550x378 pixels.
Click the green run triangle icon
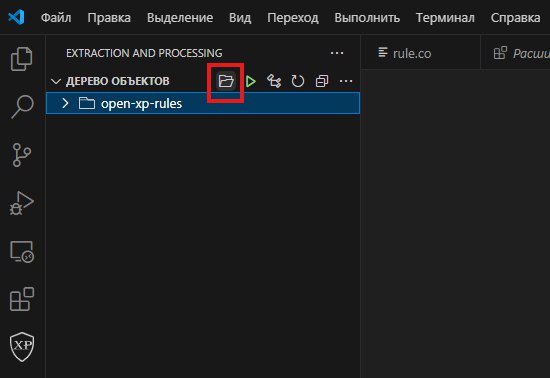click(x=250, y=81)
